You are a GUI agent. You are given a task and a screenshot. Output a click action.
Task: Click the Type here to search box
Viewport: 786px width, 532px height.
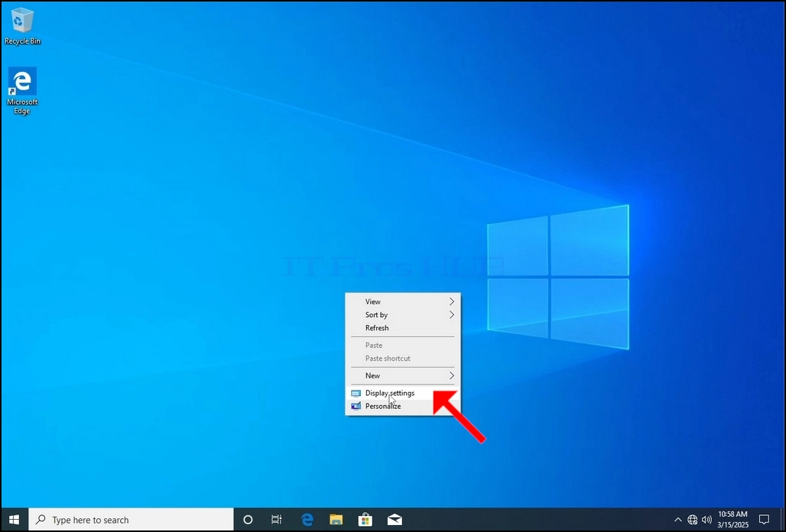(132, 520)
